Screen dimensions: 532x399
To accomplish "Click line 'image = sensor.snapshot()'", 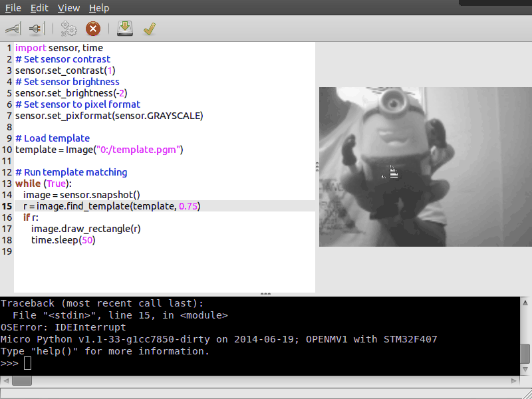I will pyautogui.click(x=81, y=195).
